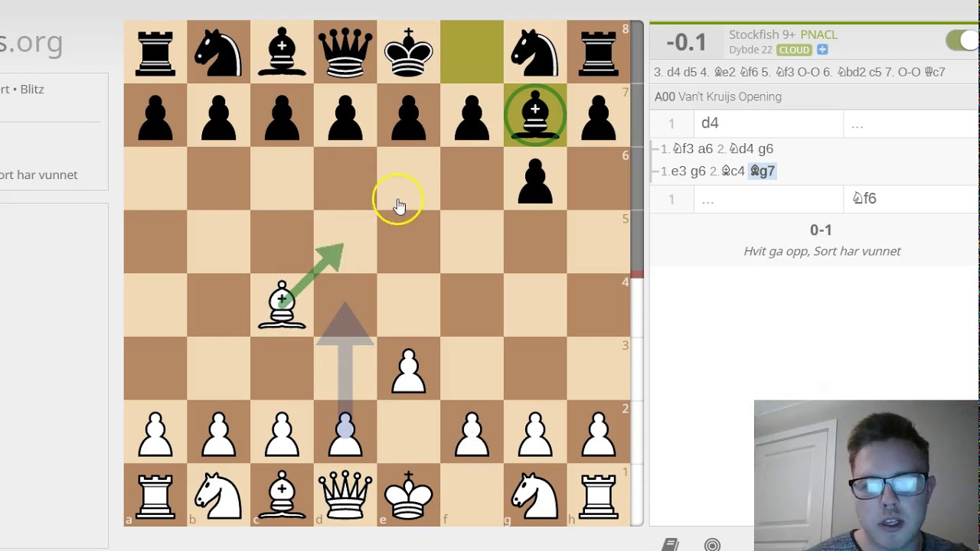Open the opening explorer book icon

(671, 544)
